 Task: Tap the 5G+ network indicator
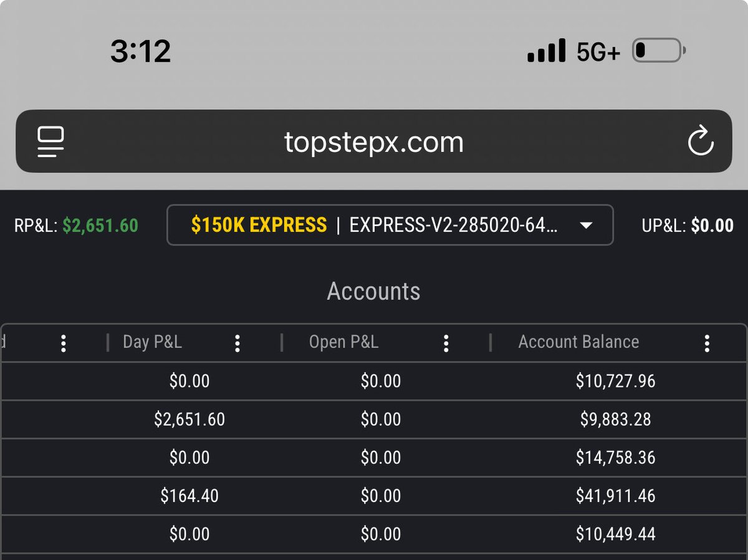[598, 52]
